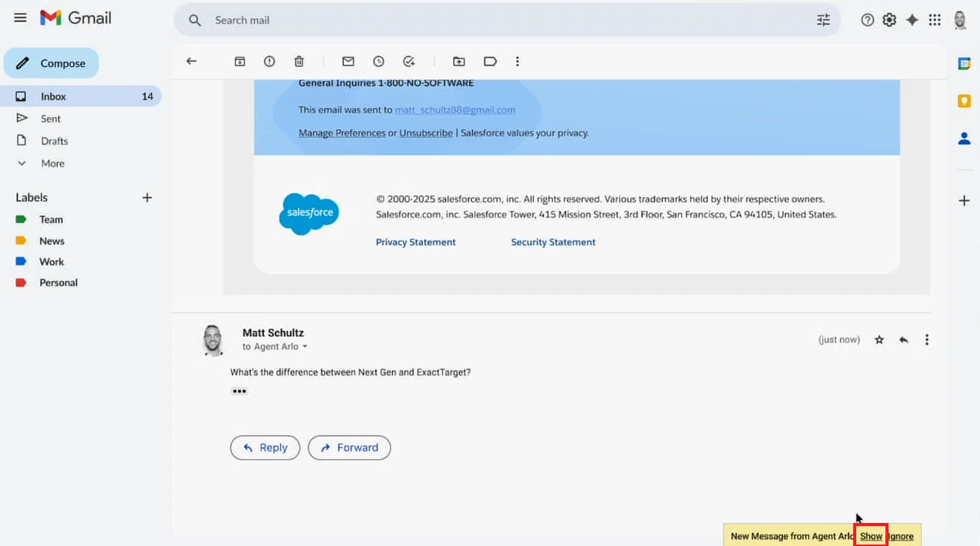Viewport: 980px width, 546px height.
Task: Report conversation as spam
Action: [x=269, y=61]
